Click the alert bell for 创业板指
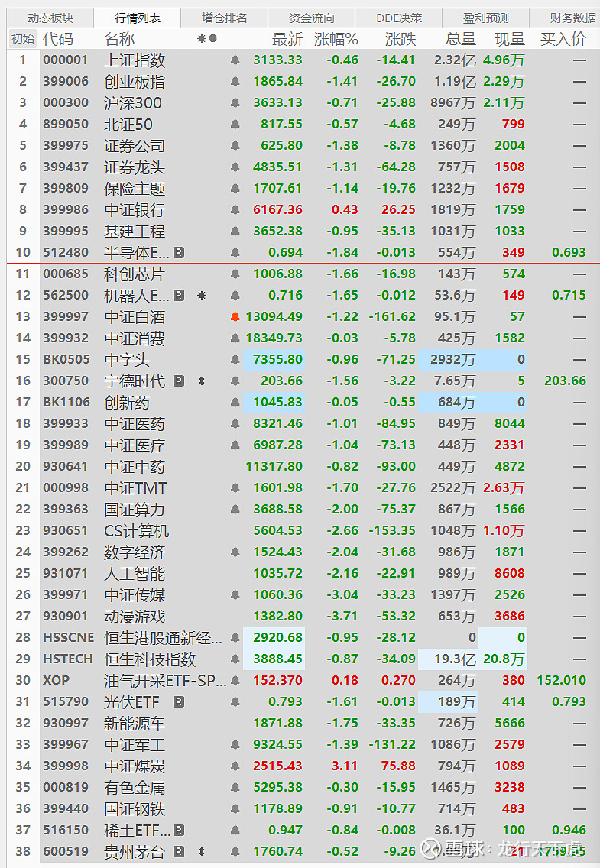600x868 pixels. [x=235, y=81]
